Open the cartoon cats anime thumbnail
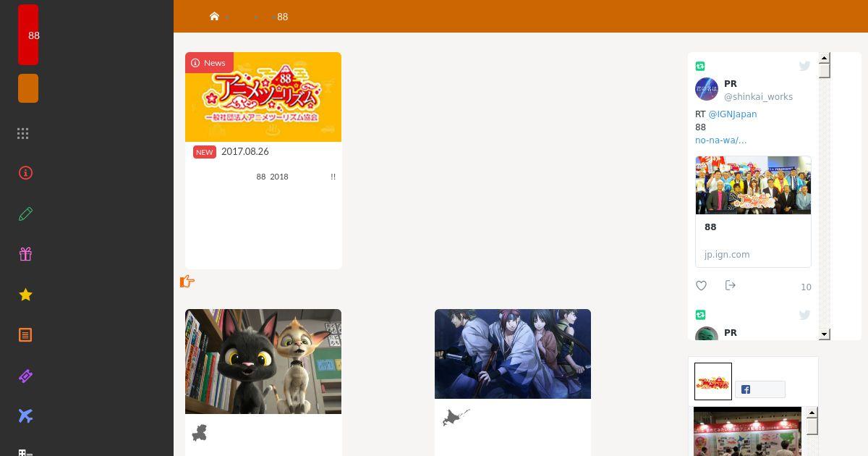This screenshot has height=456, width=868. point(263,361)
